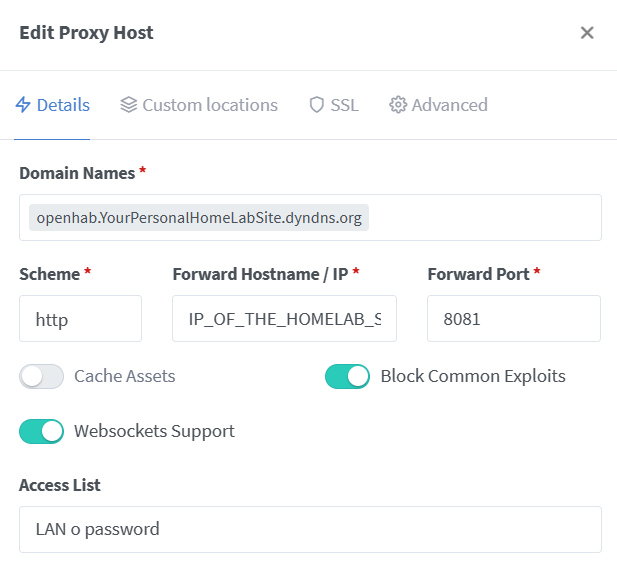
Task: Enable the Cache Assets toggle
Action: click(42, 377)
